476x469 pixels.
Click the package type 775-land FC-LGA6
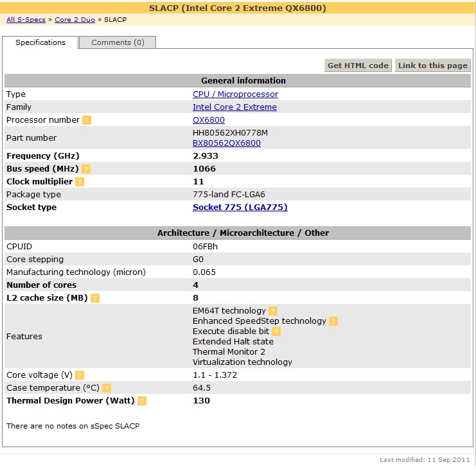coord(229,194)
